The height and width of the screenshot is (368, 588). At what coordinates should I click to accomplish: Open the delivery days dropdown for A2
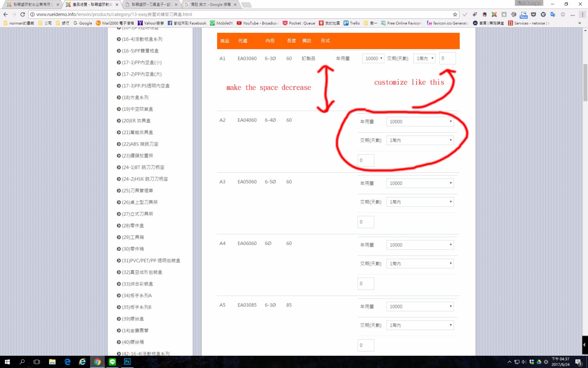tap(420, 140)
